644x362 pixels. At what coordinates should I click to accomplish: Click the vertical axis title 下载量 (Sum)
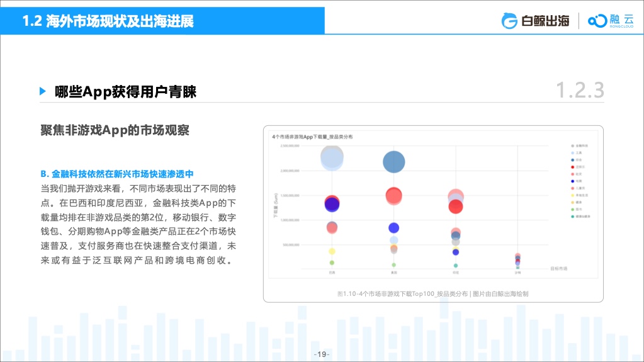pyautogui.click(x=276, y=205)
